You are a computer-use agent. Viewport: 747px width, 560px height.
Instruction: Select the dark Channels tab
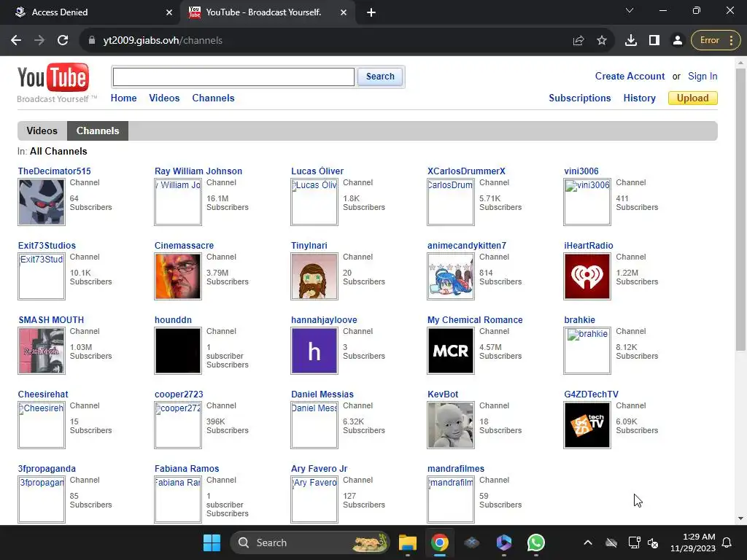tap(98, 131)
